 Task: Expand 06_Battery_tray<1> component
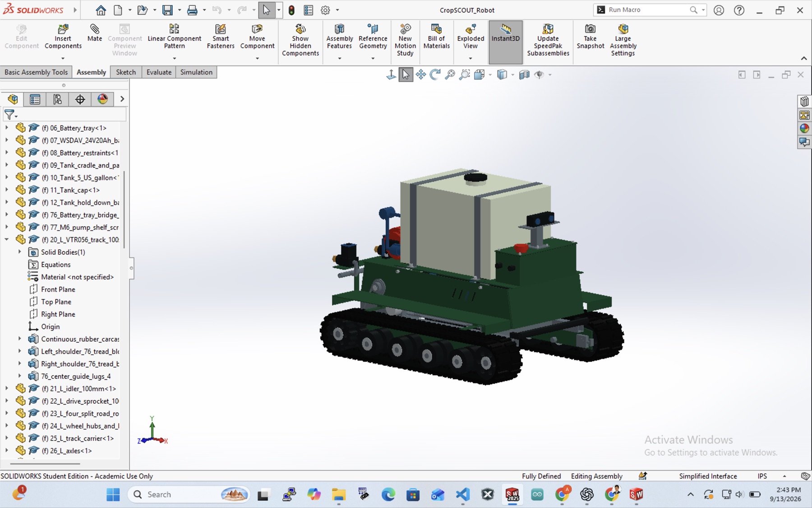(x=7, y=128)
